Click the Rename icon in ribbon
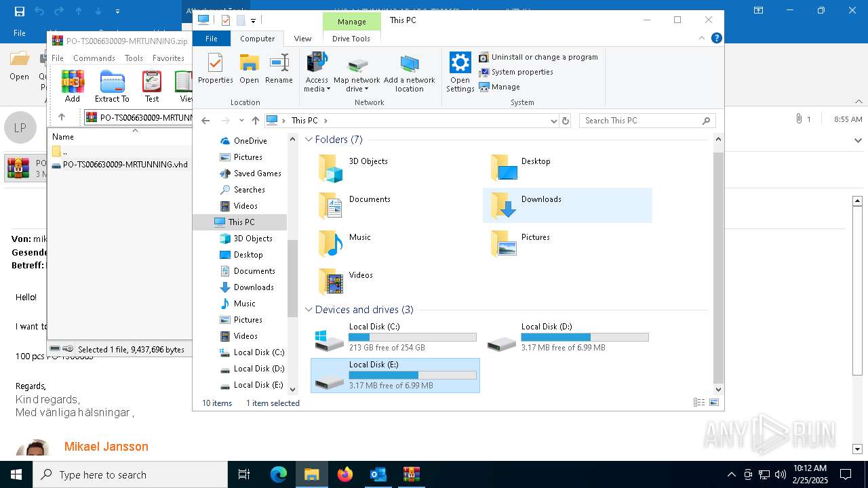The width and height of the screenshot is (868, 488). (x=279, y=68)
